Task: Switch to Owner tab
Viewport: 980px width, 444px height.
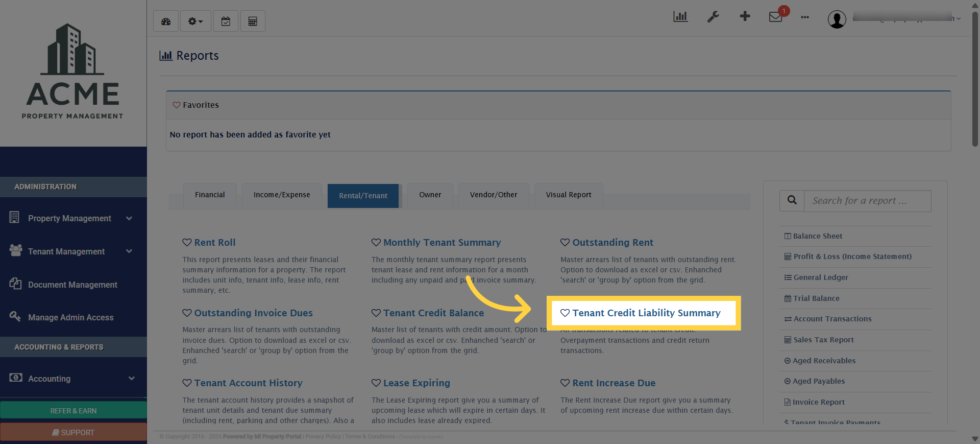Action: click(x=430, y=195)
